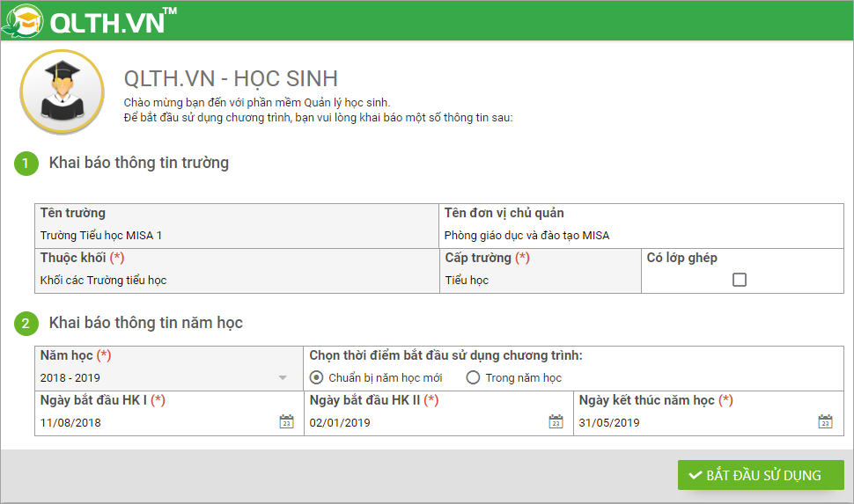
Task: Tick the Có lớp ghép checkbox
Action: [739, 280]
